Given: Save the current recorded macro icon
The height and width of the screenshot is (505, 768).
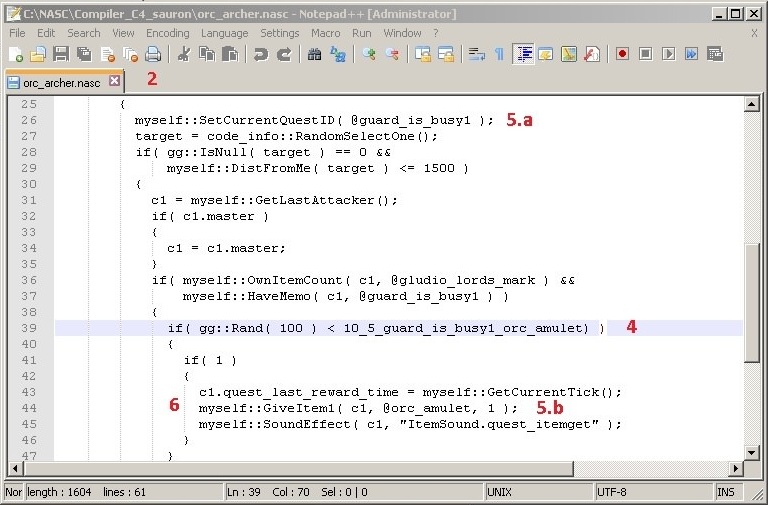Looking at the screenshot, I should [x=715, y=54].
